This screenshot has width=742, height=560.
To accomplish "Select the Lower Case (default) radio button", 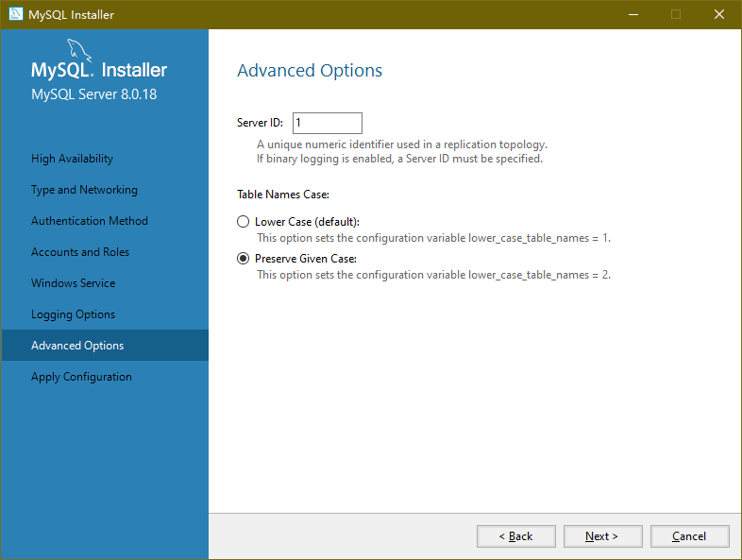I will point(244,222).
